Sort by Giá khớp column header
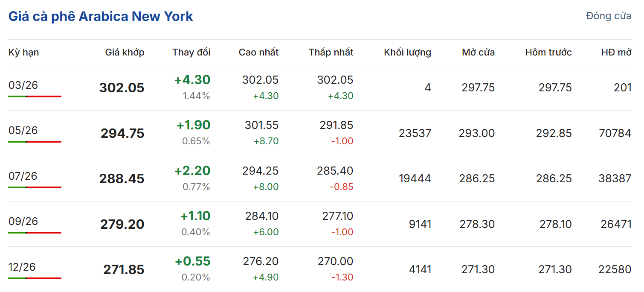The width and height of the screenshot is (644, 292). [x=125, y=53]
